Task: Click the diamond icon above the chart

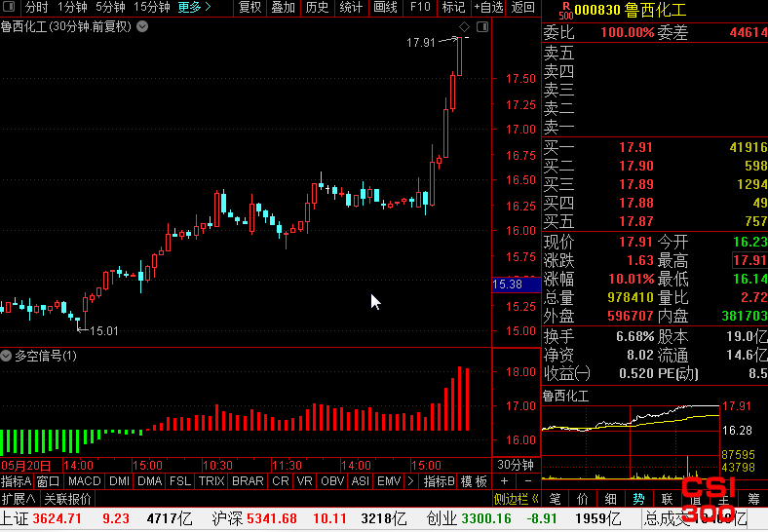Action: [x=464, y=26]
